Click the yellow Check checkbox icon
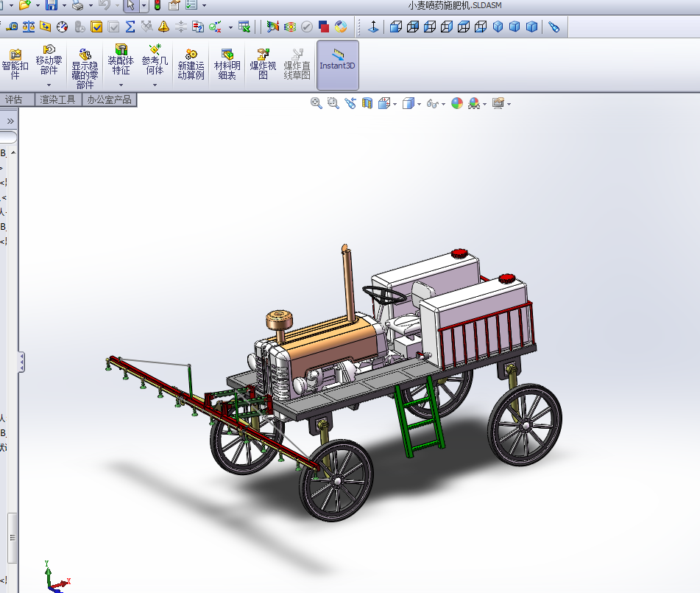This screenshot has height=593, width=700. tap(96, 27)
